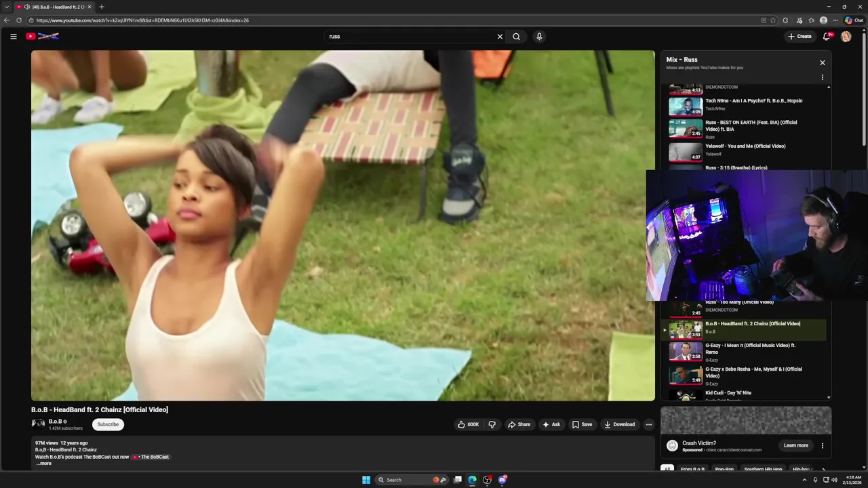The image size is (868, 488).
Task: Play Russ BEST ON EARTH video
Action: point(746,129)
